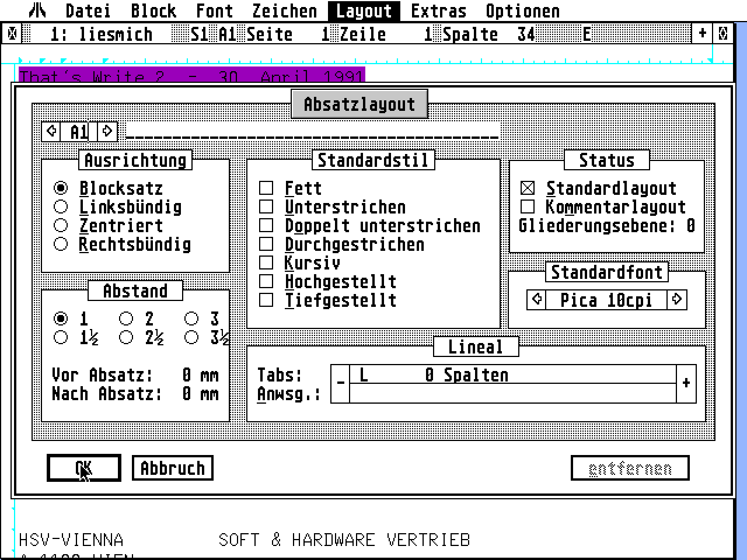Open the Optionen menu

(x=522, y=10)
